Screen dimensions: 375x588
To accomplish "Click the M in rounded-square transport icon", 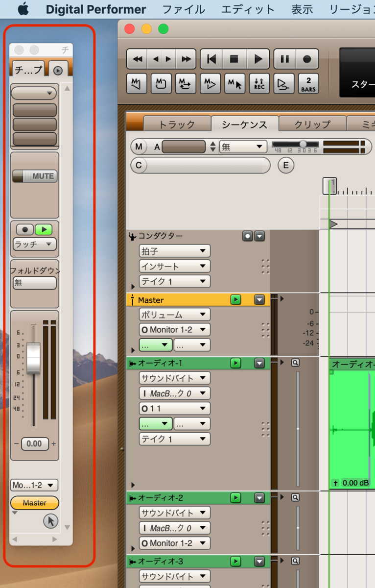I will point(162,83).
